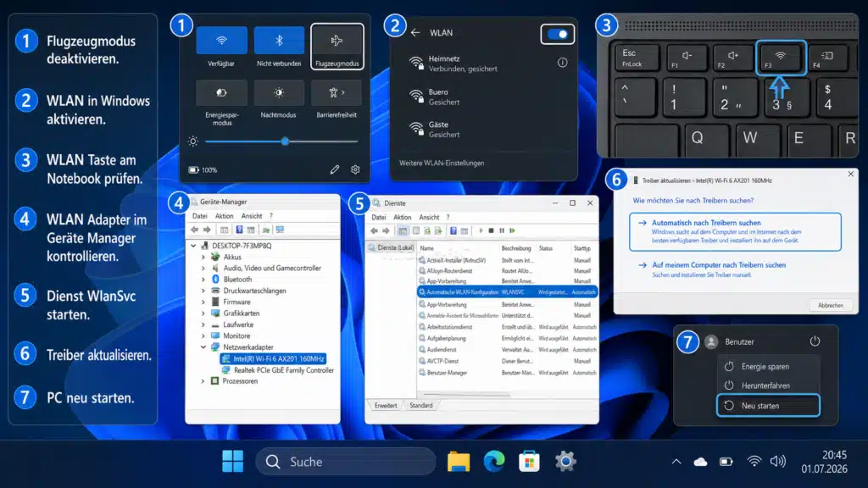This screenshot has height=488, width=868.
Task: Collapse the DESKTOP-7F3MP8Q root node
Action: (x=193, y=246)
